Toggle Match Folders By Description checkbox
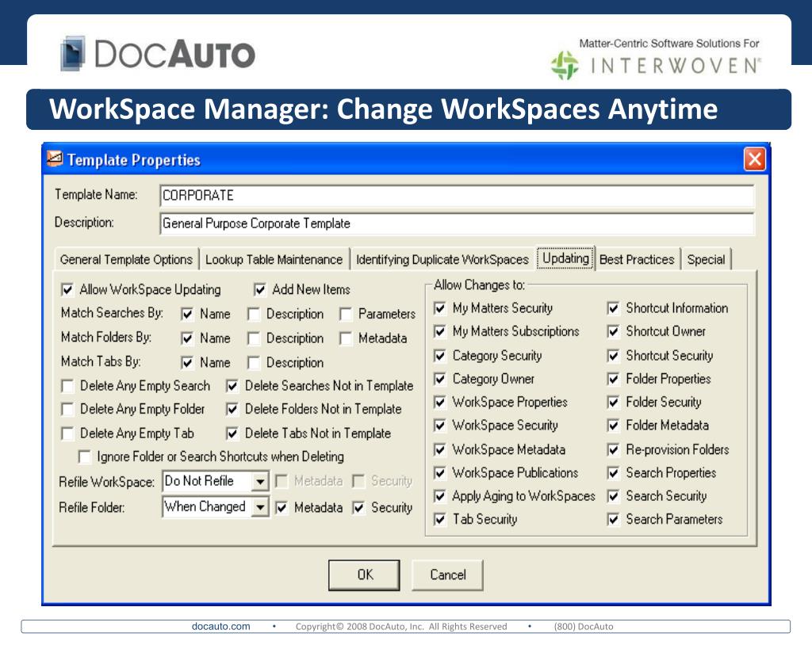The width and height of the screenshot is (812, 649). pyautogui.click(x=254, y=338)
